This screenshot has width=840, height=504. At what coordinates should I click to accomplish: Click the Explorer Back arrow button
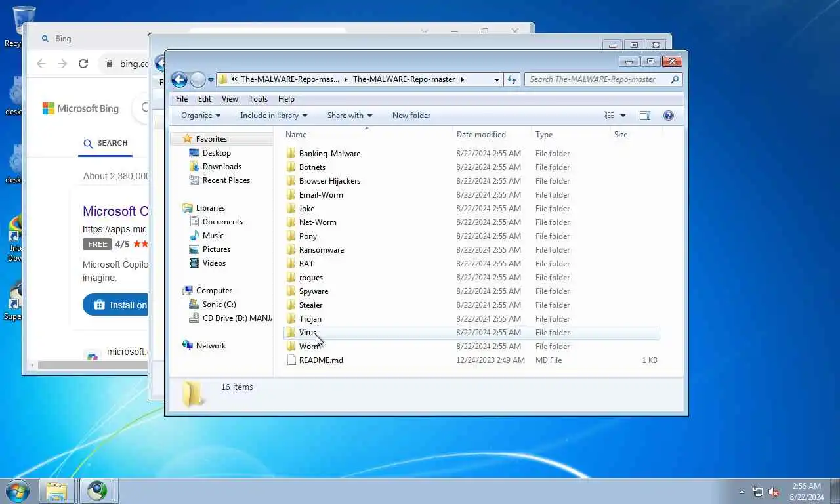click(179, 79)
